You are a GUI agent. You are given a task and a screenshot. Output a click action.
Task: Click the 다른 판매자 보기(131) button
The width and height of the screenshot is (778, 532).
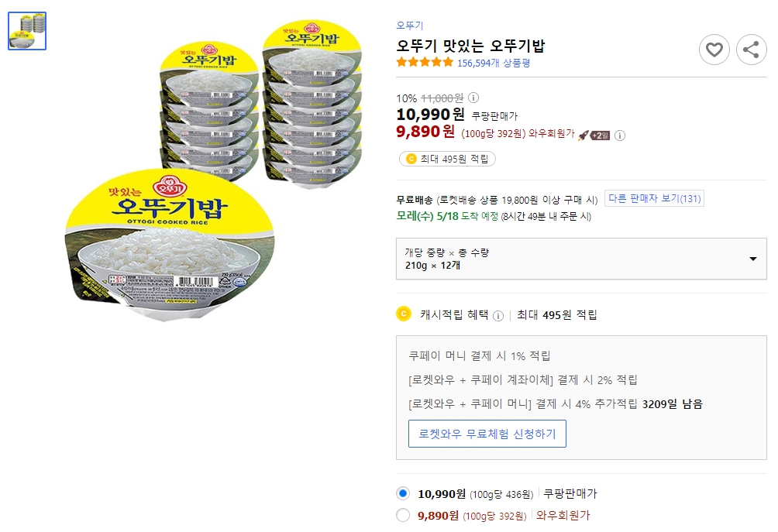[x=655, y=197]
